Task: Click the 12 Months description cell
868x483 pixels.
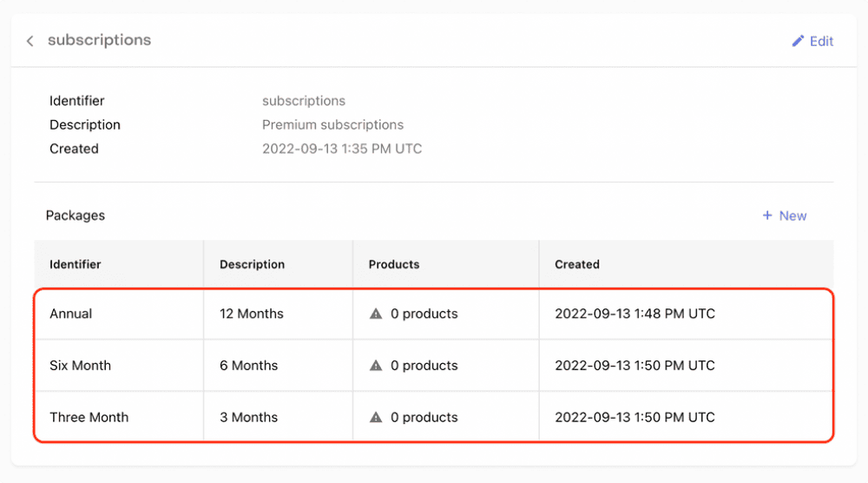Action: pos(252,314)
